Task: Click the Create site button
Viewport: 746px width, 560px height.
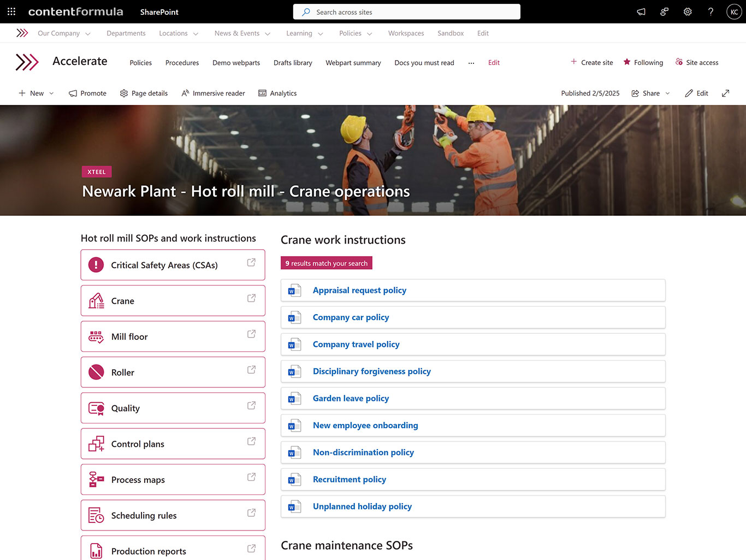Action: [x=591, y=62]
